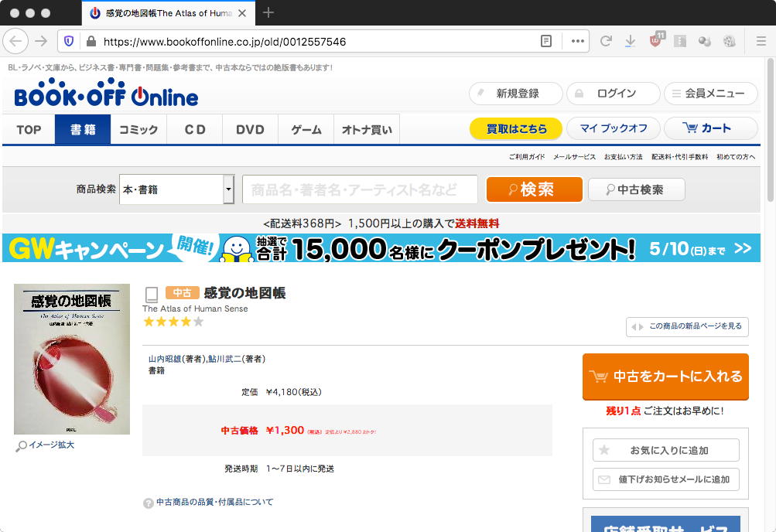776x532 pixels.
Task: Select the 書籍 navigation tab
Action: (x=83, y=130)
